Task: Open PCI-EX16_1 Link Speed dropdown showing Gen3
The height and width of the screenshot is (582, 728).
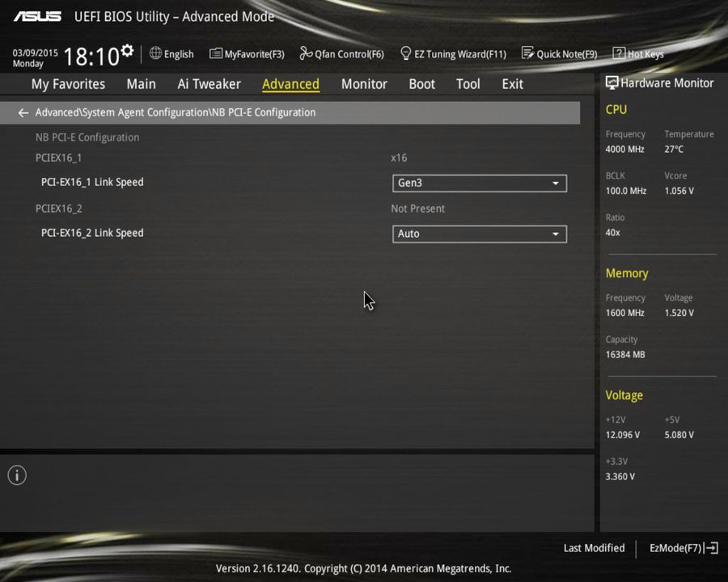Action: (479, 183)
